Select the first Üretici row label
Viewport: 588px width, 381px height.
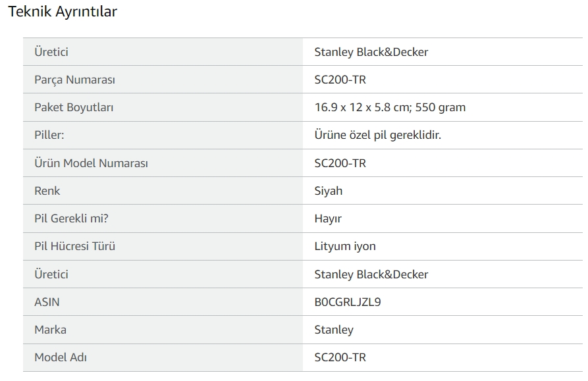coord(51,52)
